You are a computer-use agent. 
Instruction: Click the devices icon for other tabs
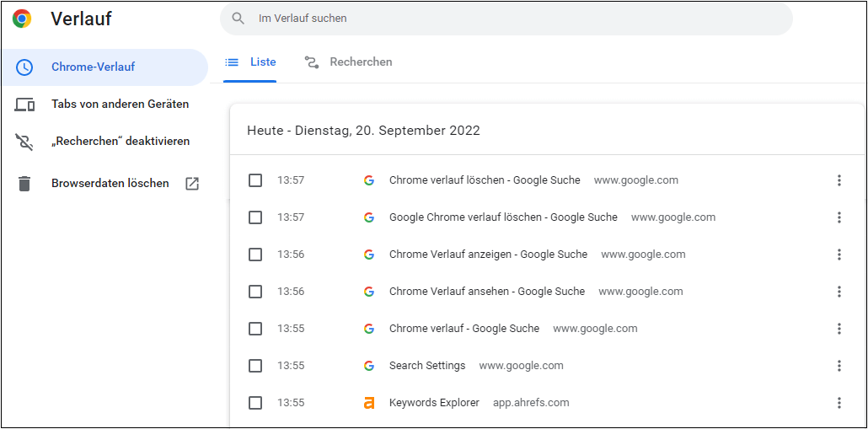[x=24, y=104]
